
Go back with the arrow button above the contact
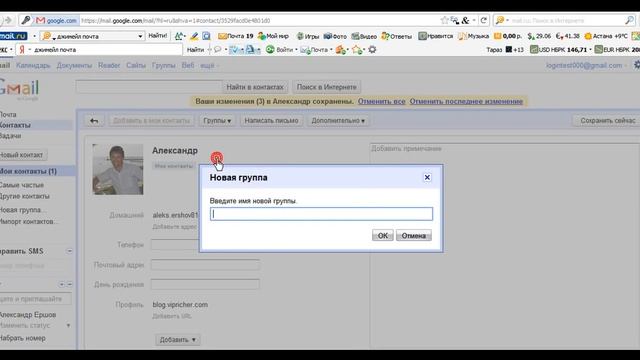(x=94, y=121)
